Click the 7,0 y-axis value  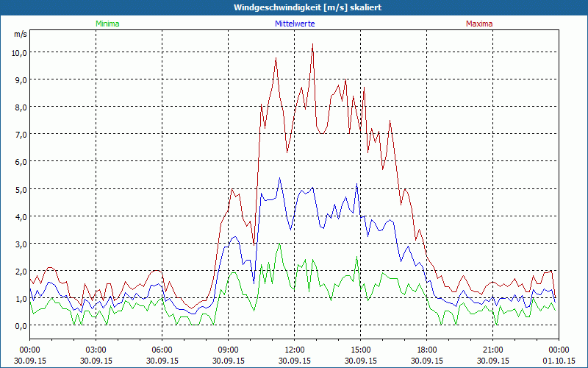20,135
